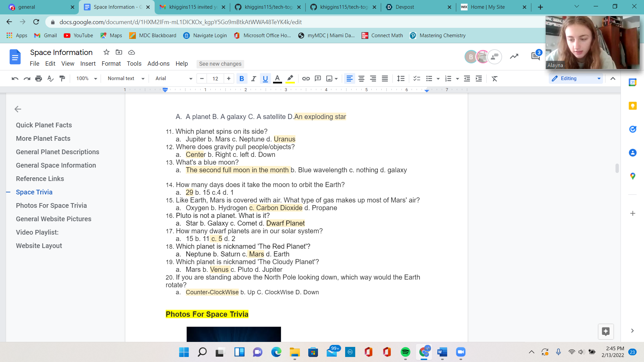Image resolution: width=644 pixels, height=362 pixels.
Task: Open comment history icon
Action: click(535, 56)
